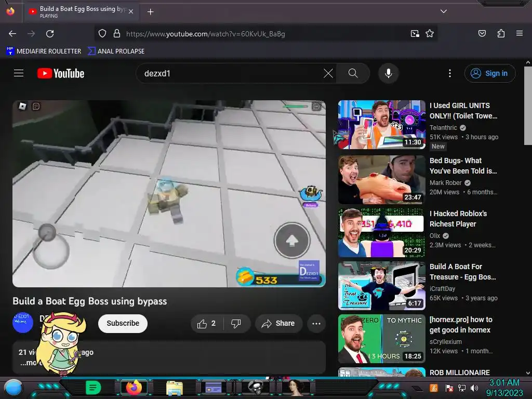This screenshot has height=399, width=532.
Task: Open picture-in-picture icon in address bar
Action: click(x=415, y=34)
